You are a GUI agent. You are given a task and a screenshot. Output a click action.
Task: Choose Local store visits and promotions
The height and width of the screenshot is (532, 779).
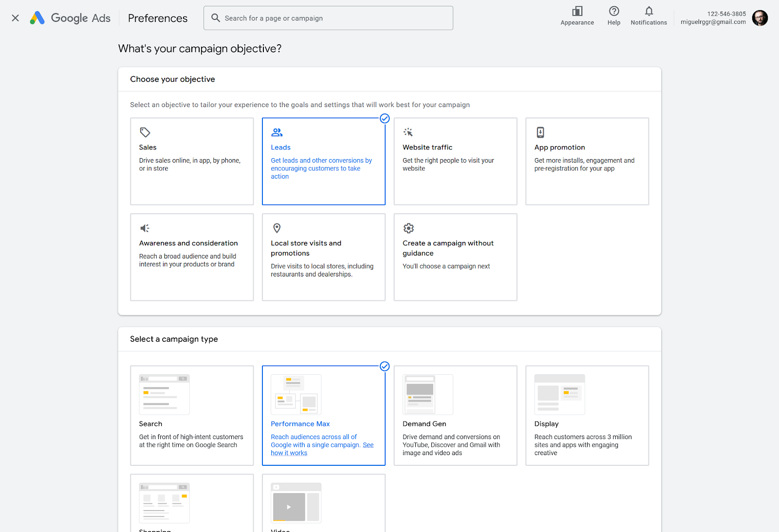click(x=323, y=257)
